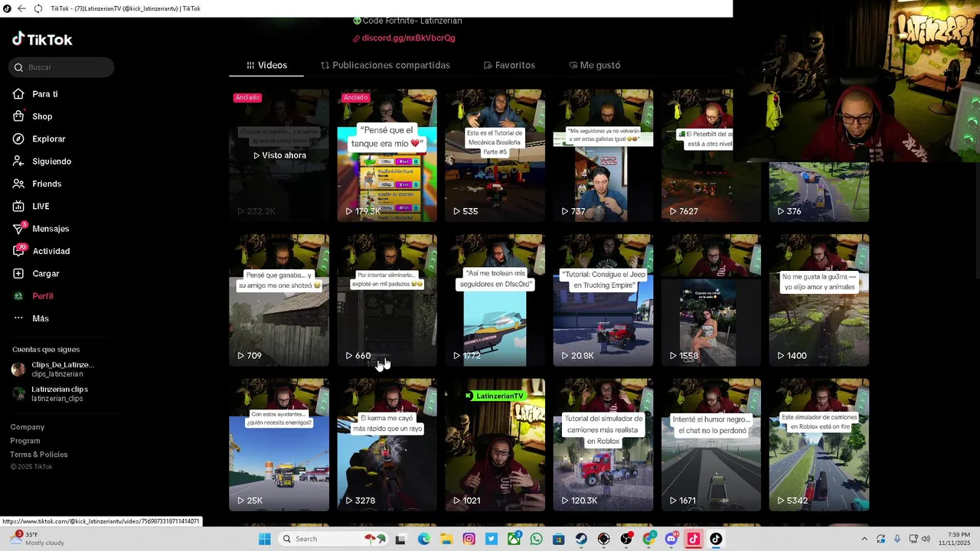
Task: Open Mensajes inbox
Action: (x=41, y=229)
